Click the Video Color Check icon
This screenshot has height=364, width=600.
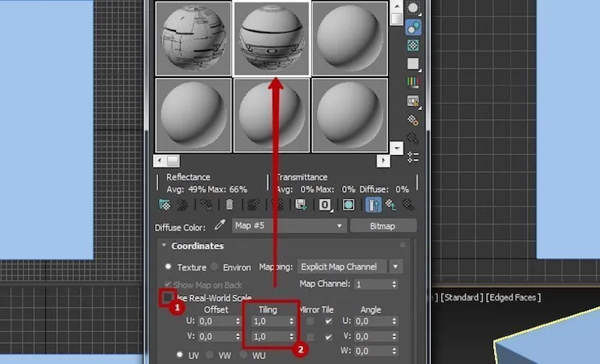point(413,82)
